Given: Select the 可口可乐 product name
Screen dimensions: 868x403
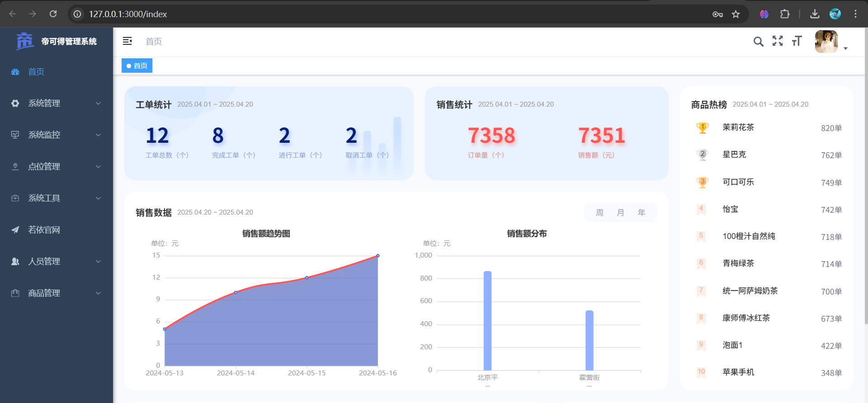Looking at the screenshot, I should [738, 182].
